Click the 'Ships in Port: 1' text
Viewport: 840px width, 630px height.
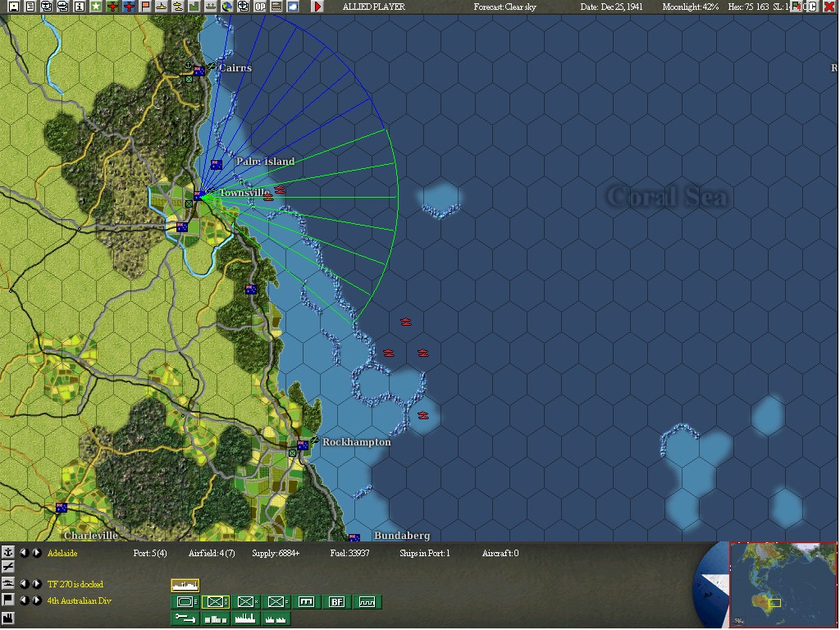424,553
